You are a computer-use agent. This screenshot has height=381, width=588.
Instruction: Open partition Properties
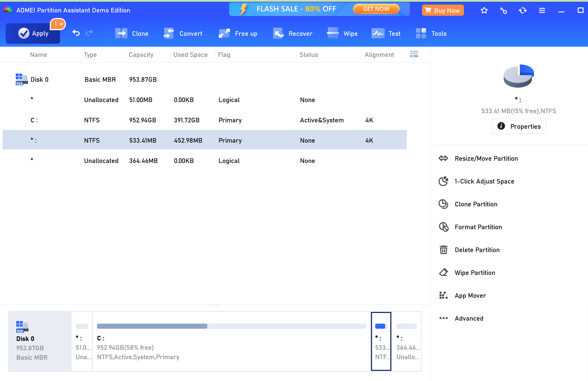click(519, 126)
